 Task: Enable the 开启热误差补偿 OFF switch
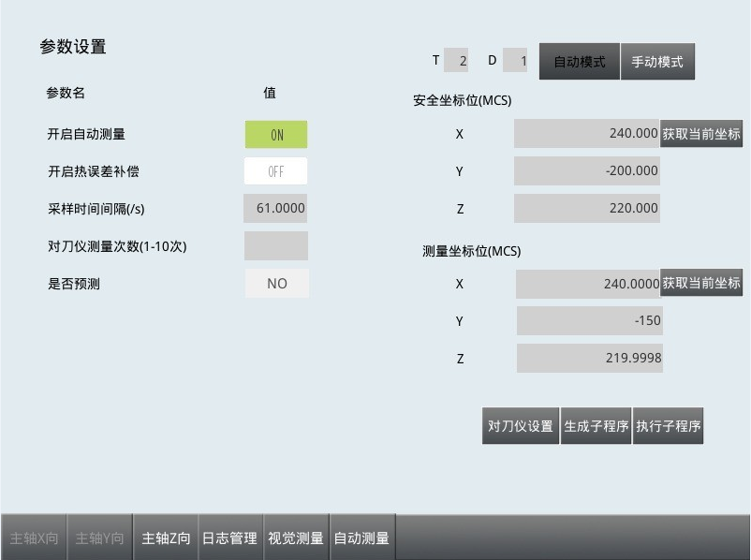(276, 172)
